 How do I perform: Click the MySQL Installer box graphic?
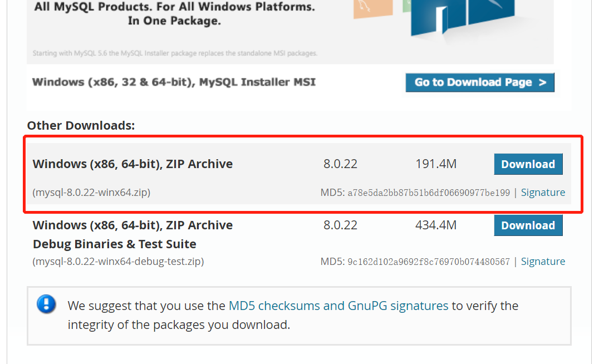click(463, 17)
